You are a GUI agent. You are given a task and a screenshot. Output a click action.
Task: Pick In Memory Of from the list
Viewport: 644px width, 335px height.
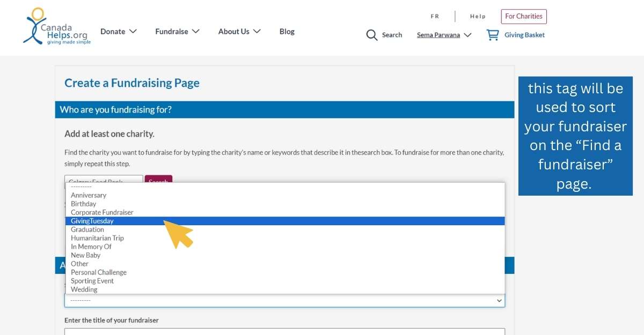pos(91,247)
